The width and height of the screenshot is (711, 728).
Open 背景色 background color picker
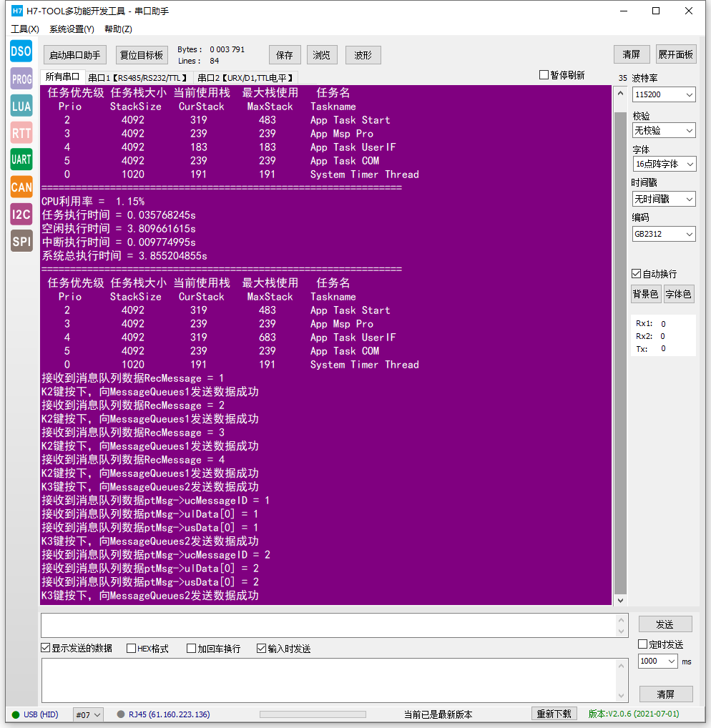[x=645, y=294]
